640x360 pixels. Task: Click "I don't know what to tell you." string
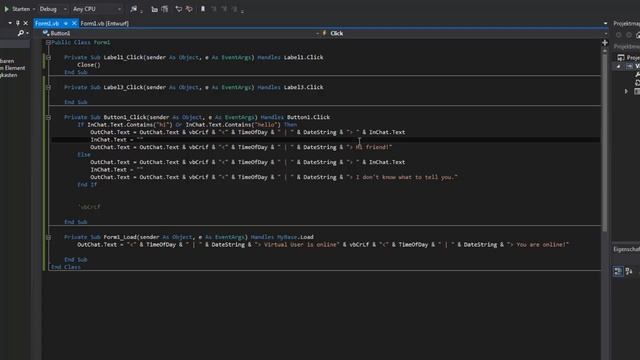click(402, 177)
